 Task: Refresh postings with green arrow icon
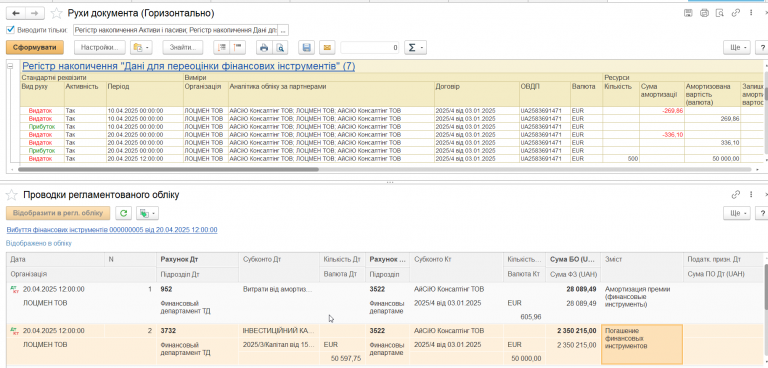click(123, 213)
